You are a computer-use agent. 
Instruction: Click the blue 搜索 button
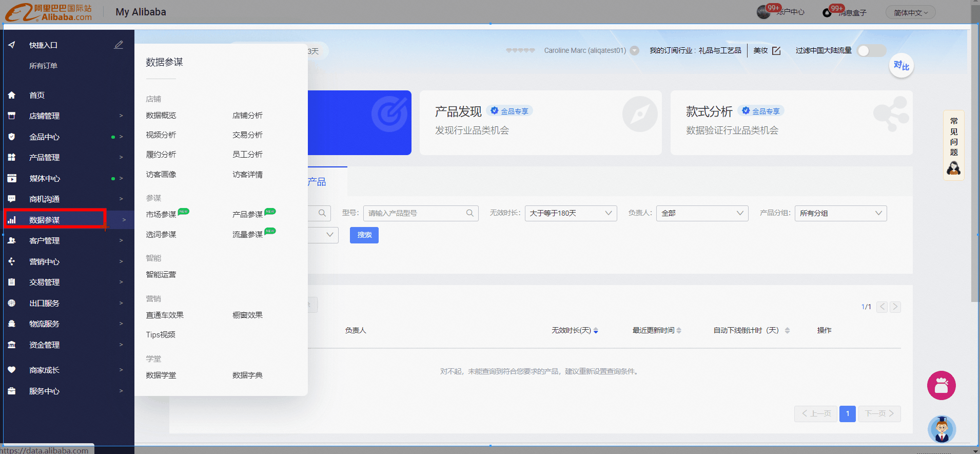click(x=364, y=235)
